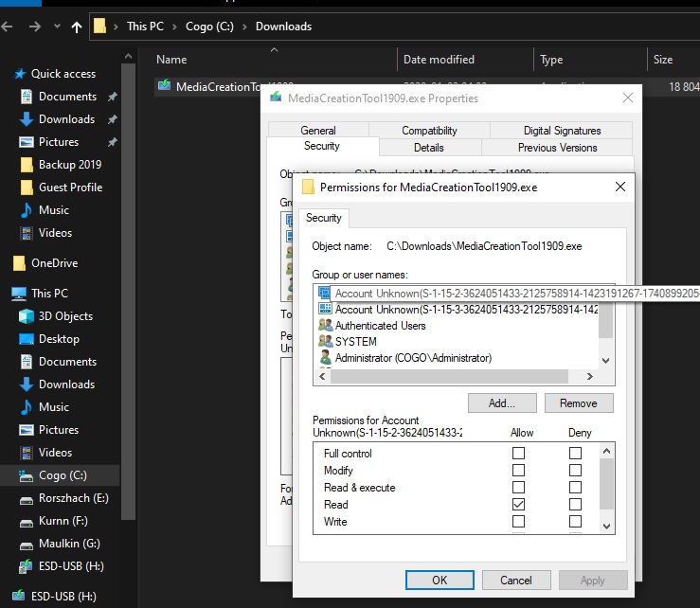Open recent locations dropdown arrow
700x608 pixels.
coord(57,27)
